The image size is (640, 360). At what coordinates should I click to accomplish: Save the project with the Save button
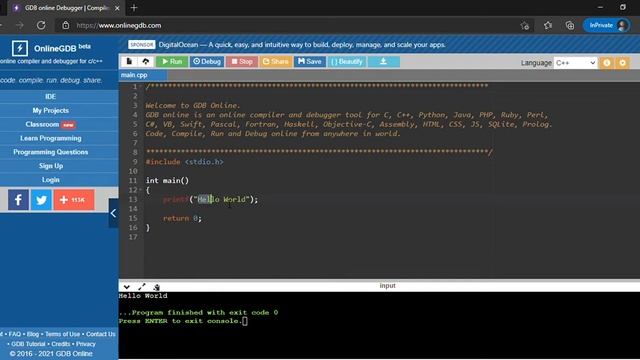tap(310, 62)
